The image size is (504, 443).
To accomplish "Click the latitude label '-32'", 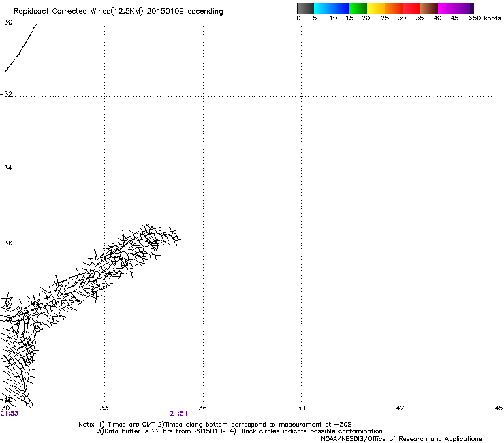I will (6, 94).
